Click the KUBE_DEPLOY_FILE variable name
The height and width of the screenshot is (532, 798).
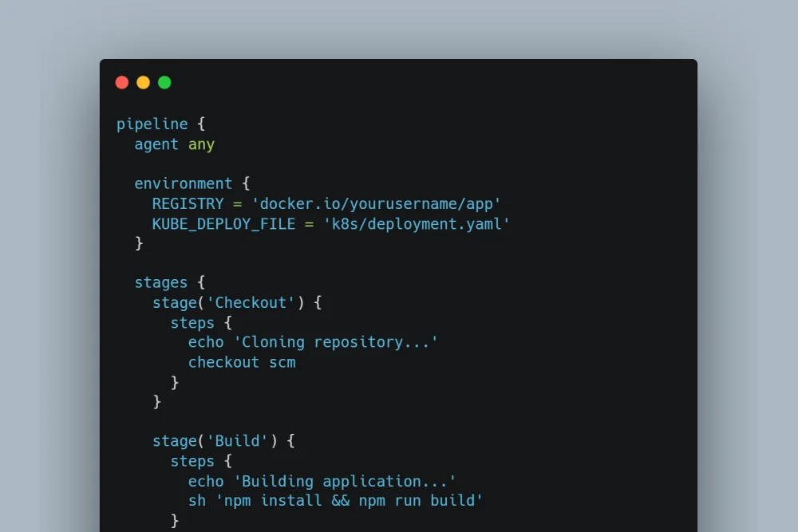click(223, 223)
